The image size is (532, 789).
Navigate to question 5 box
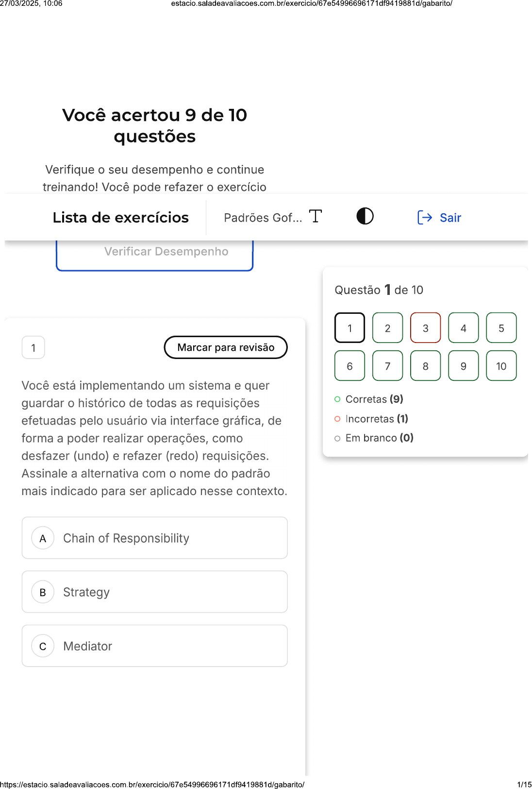(x=501, y=328)
